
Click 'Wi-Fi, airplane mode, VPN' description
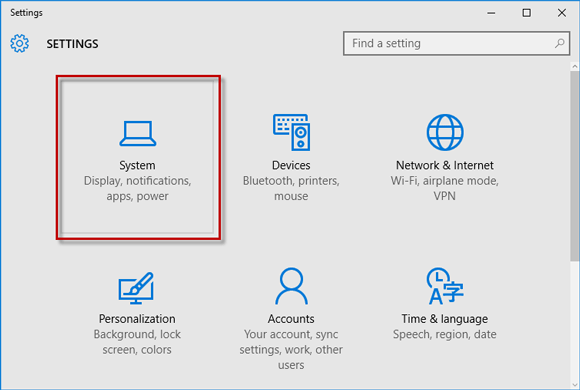(445, 188)
